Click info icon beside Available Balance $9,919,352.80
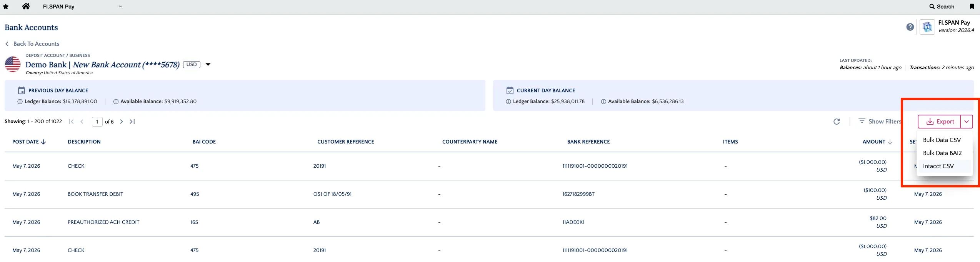Screen dimensions: 980x262 116,102
